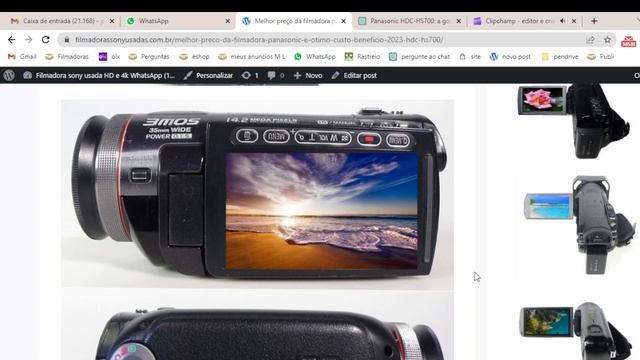The image size is (640, 360).
Task: Open the sidebar camcorder thumbnail with beach screen
Action: coord(580,225)
